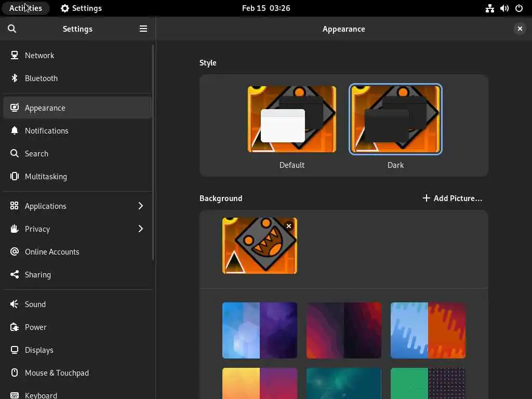Click the Mouse & Touchpad icon

14,373
